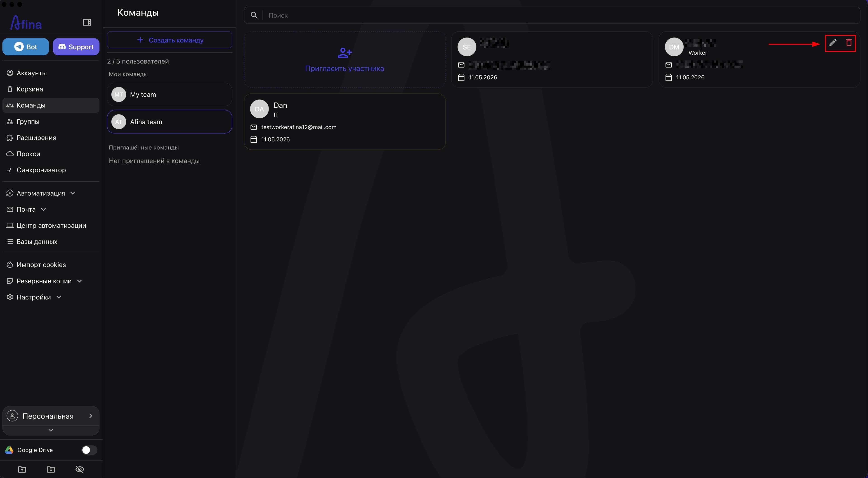Toggle the Google Drive switch
Image resolution: width=868 pixels, height=478 pixels.
[89, 450]
